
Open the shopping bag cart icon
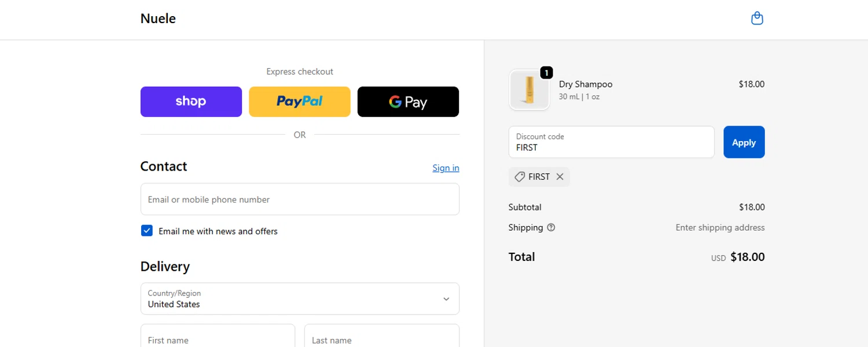(757, 19)
